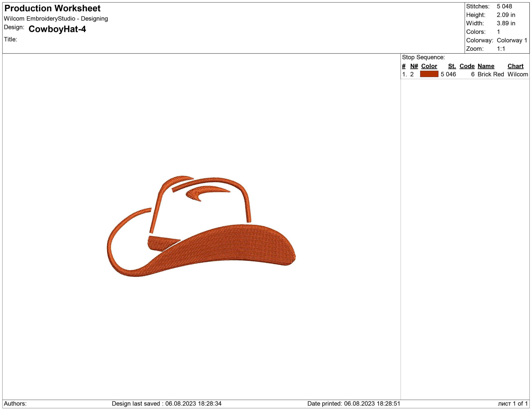Click the N# column header
The width and height of the screenshot is (532, 409).
point(414,66)
